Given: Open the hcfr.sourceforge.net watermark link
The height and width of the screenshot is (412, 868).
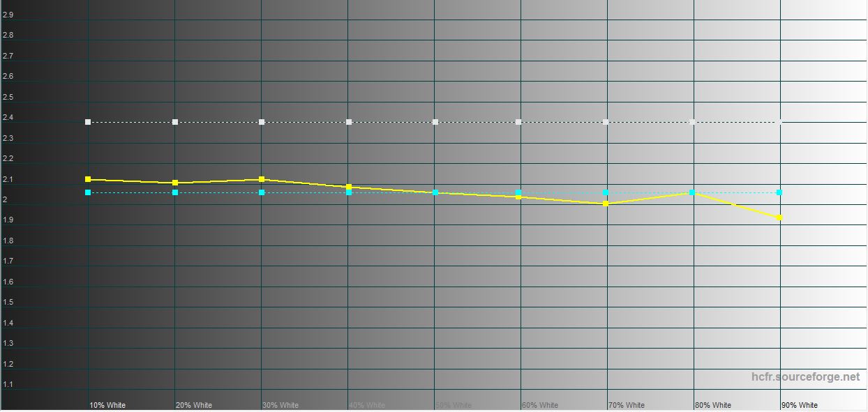Looking at the screenshot, I should click(x=805, y=377).
